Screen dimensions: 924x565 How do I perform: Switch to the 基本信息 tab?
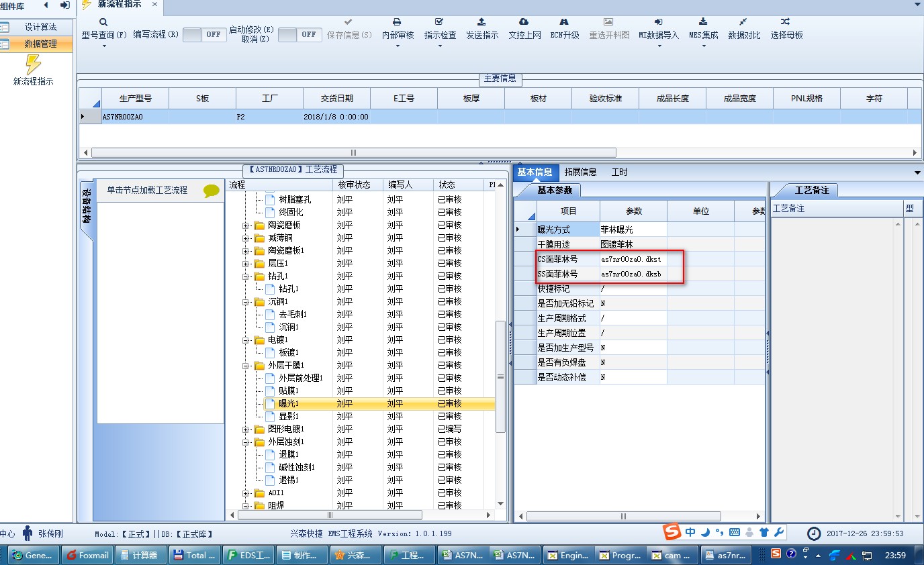[x=535, y=172]
